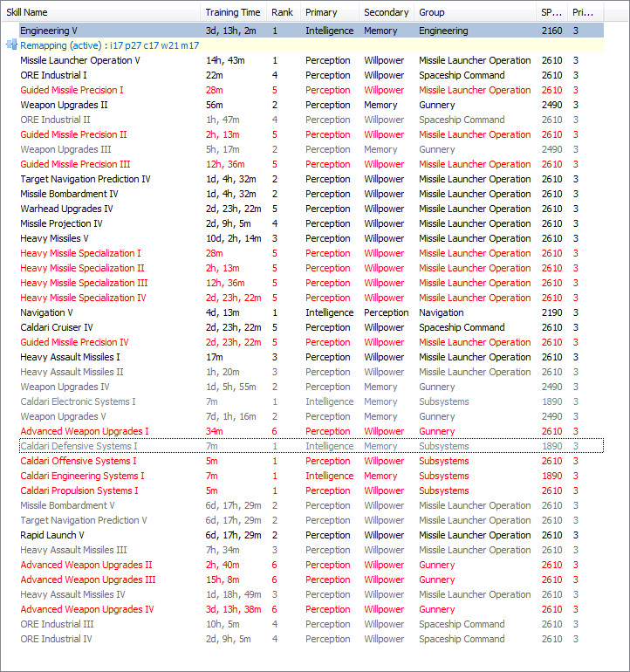The width and height of the screenshot is (630, 672).
Task: Select Target Navigation Prediction IV
Action: tap(312, 179)
